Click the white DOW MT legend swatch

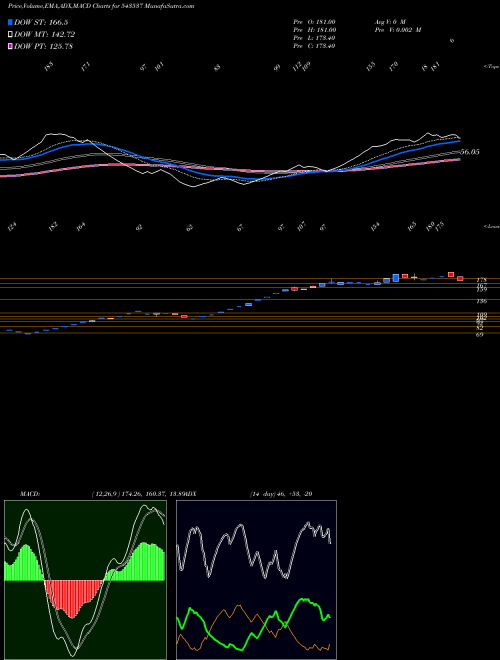(10, 35)
